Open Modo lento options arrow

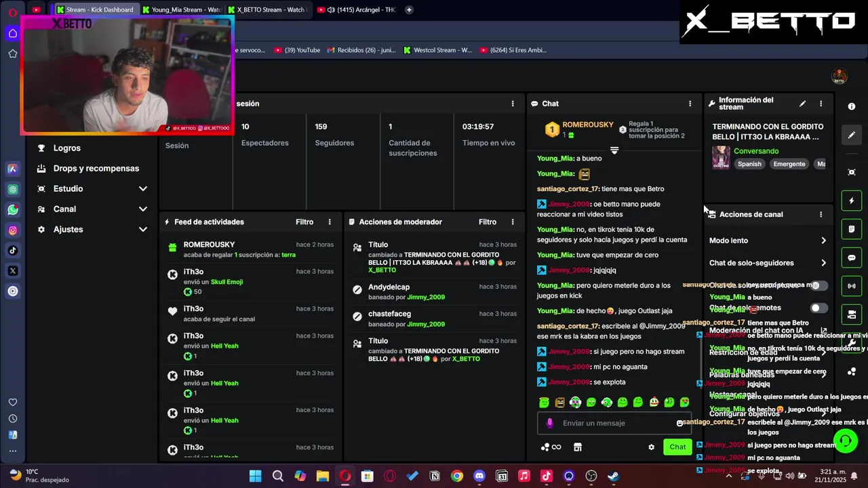click(823, 241)
